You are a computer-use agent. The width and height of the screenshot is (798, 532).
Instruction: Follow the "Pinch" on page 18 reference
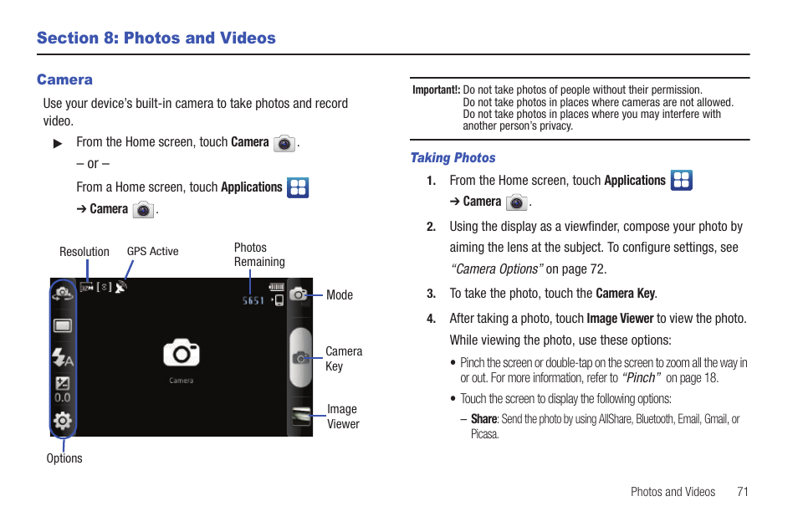pos(670,378)
